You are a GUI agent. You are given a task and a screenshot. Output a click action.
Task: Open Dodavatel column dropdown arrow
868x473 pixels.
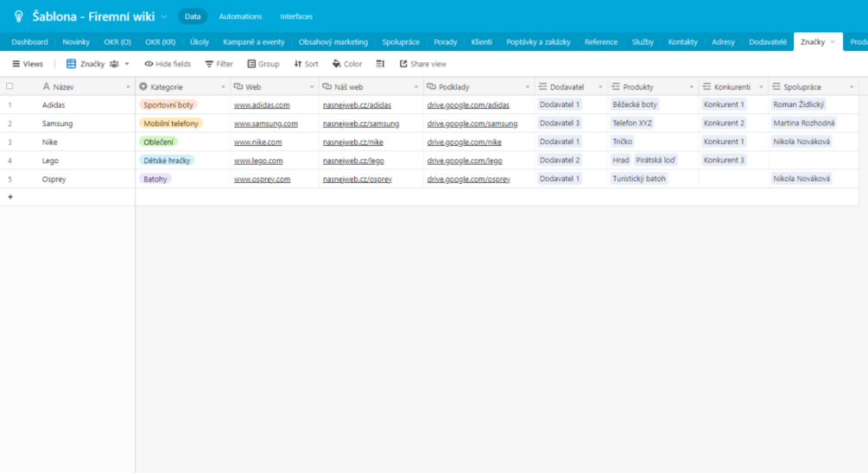(x=600, y=87)
